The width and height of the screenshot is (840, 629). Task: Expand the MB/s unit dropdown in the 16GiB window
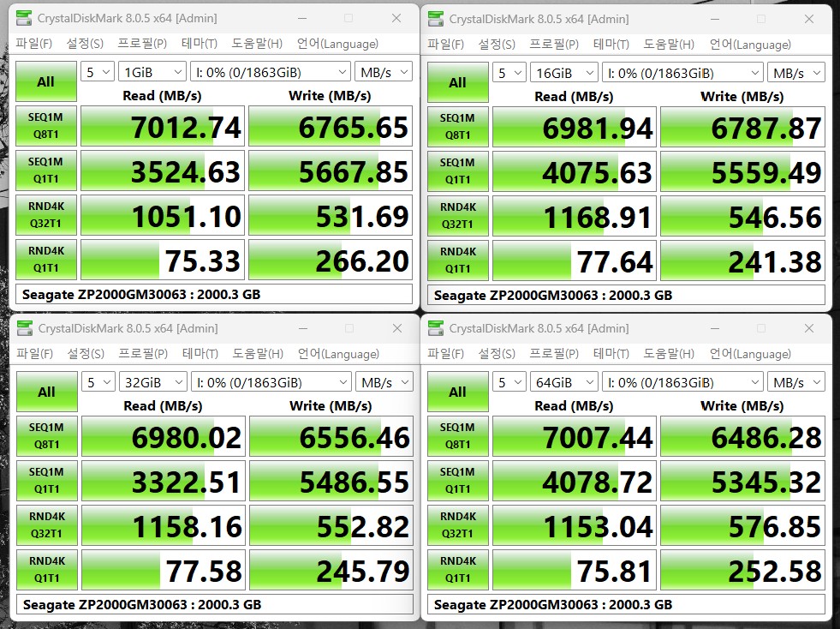point(795,73)
